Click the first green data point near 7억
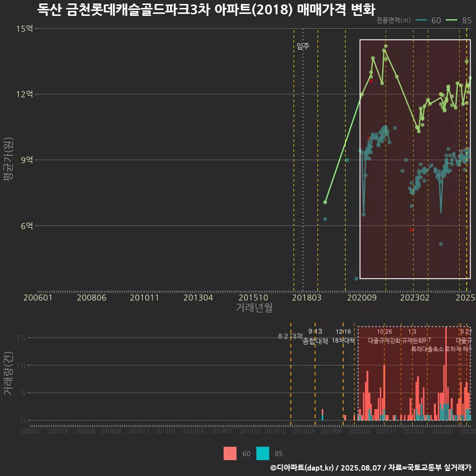 (x=325, y=202)
